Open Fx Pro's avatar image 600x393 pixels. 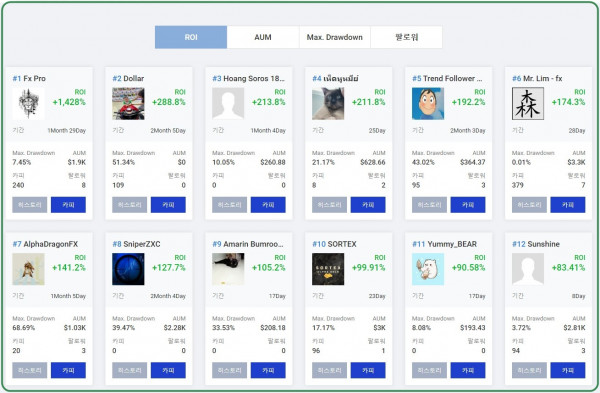[28, 104]
